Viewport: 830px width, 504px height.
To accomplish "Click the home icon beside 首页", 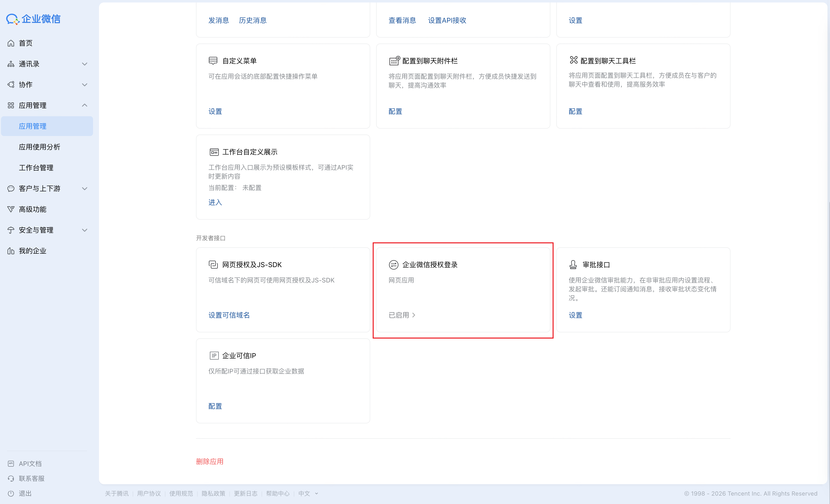I will [x=11, y=43].
